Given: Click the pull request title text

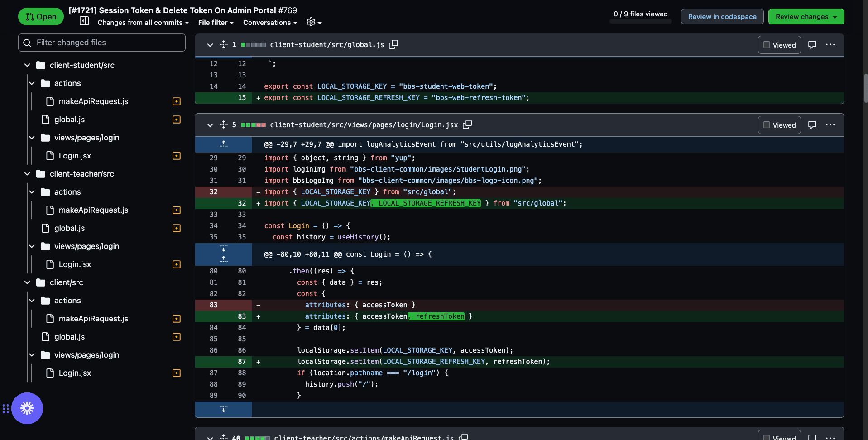Looking at the screenshot, I should [x=183, y=10].
